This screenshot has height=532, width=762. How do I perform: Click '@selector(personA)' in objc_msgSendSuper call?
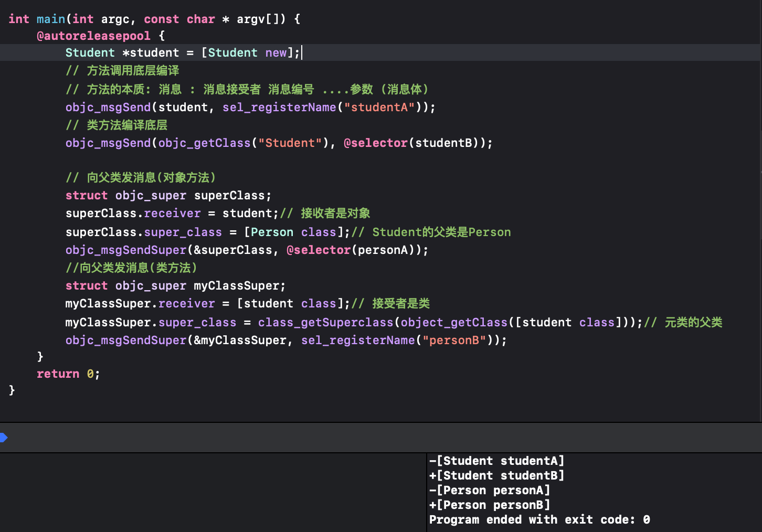click(354, 250)
